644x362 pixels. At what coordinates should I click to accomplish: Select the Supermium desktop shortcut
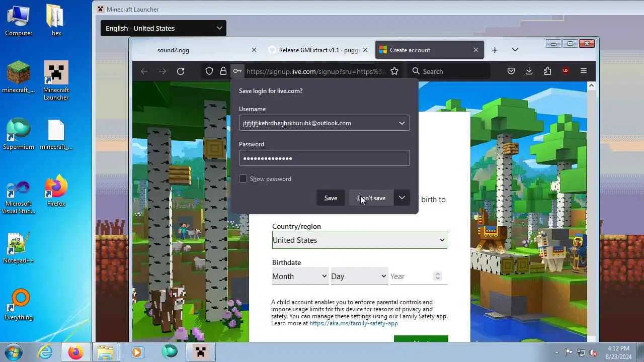tap(19, 134)
